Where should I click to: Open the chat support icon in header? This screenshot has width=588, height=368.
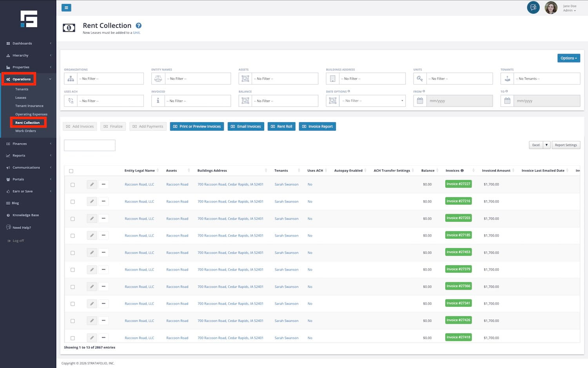[x=533, y=7]
